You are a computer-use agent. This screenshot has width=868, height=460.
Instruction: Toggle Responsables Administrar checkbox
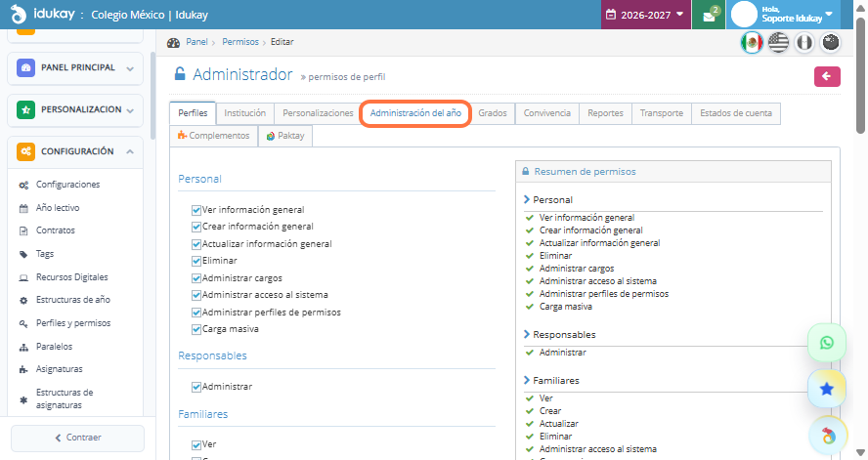pos(195,387)
